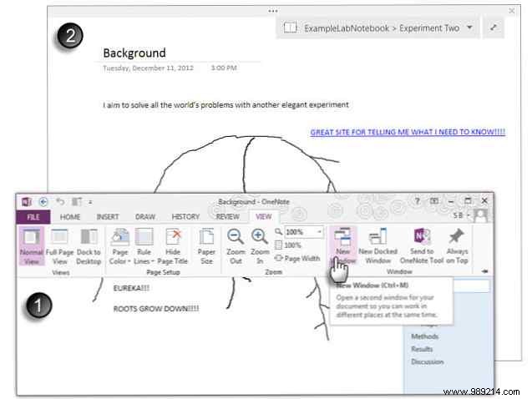Click Send to OneNote Tool

click(x=422, y=246)
